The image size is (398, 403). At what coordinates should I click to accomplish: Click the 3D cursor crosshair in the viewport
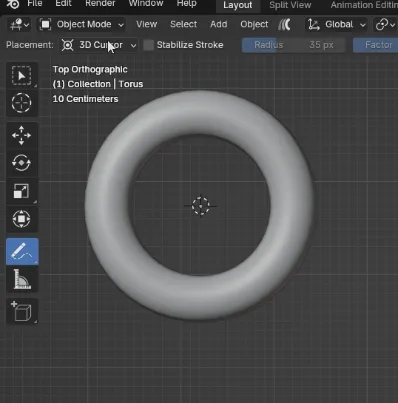tap(201, 206)
